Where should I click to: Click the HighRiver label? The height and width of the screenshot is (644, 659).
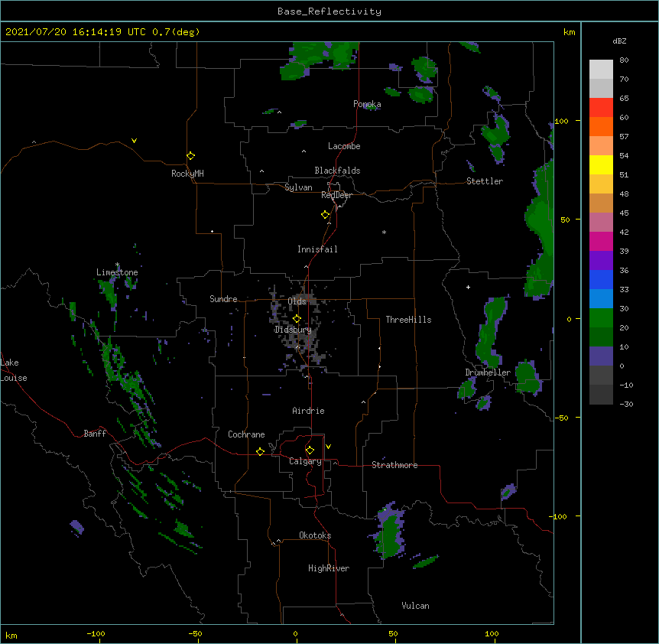[329, 568]
